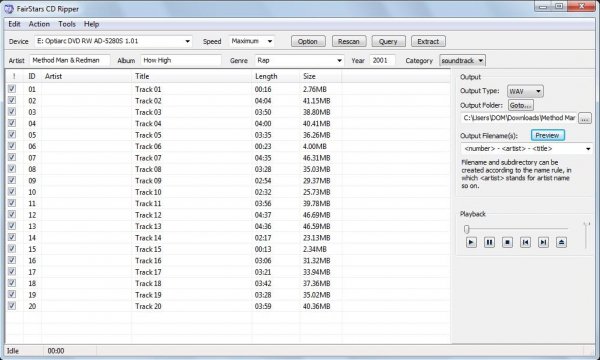Sort by Title column header
The height and width of the screenshot is (360, 600).
(191, 76)
